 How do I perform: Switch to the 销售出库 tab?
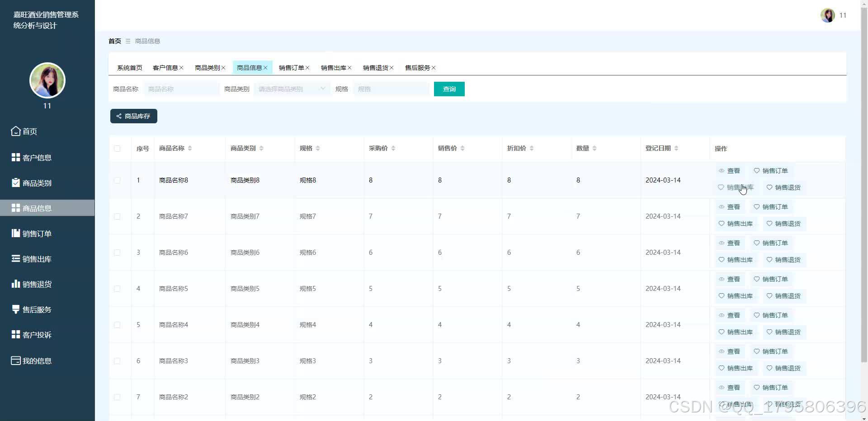coord(334,68)
